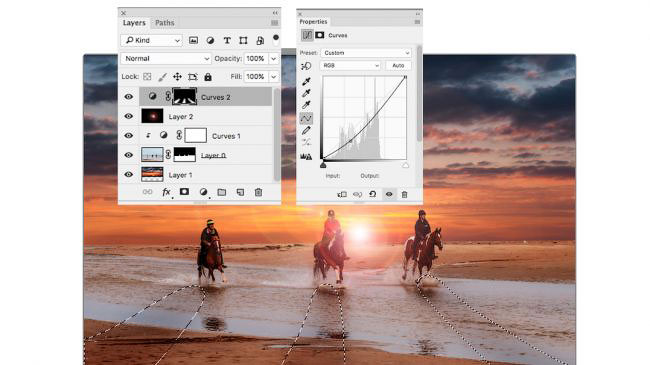The width and height of the screenshot is (650, 365).
Task: Open the Opacity slider dropdown arrow
Action: (x=274, y=58)
